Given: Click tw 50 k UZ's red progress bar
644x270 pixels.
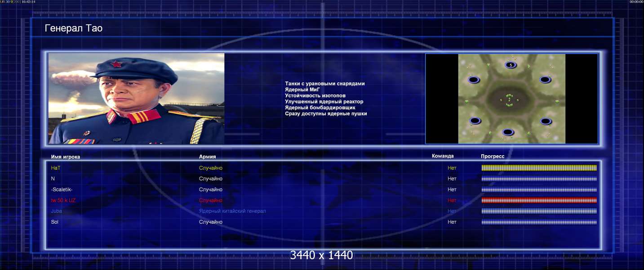Looking at the screenshot, I should click(539, 200).
